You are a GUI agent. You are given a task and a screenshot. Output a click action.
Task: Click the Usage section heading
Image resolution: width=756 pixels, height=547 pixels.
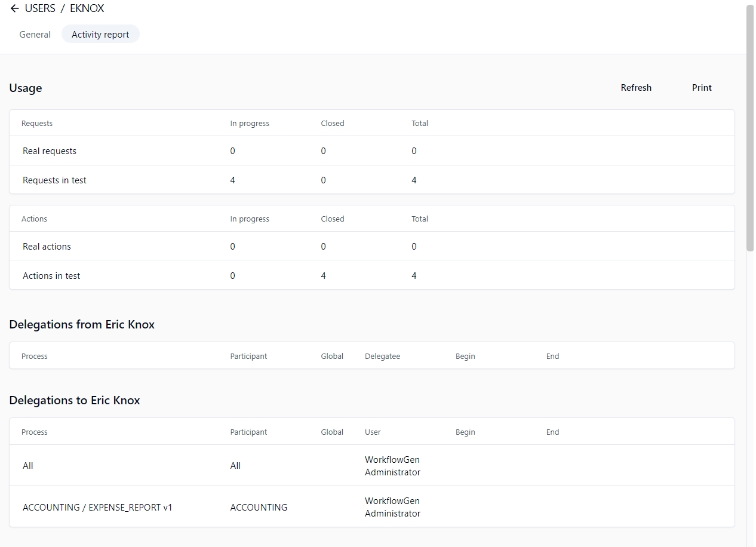pyautogui.click(x=26, y=88)
